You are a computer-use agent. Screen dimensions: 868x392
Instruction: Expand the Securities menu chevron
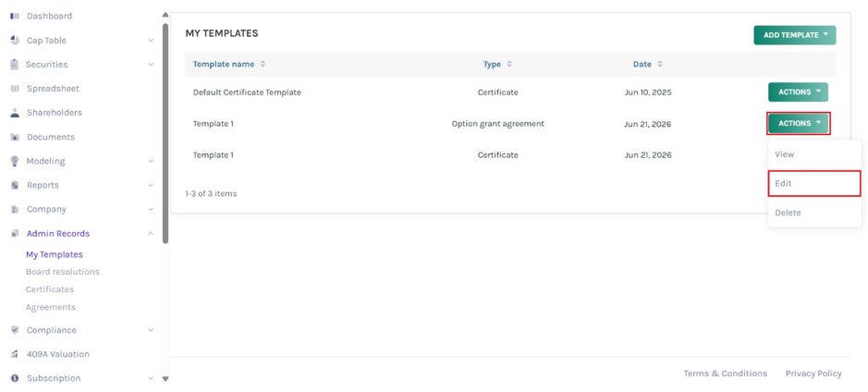click(151, 64)
